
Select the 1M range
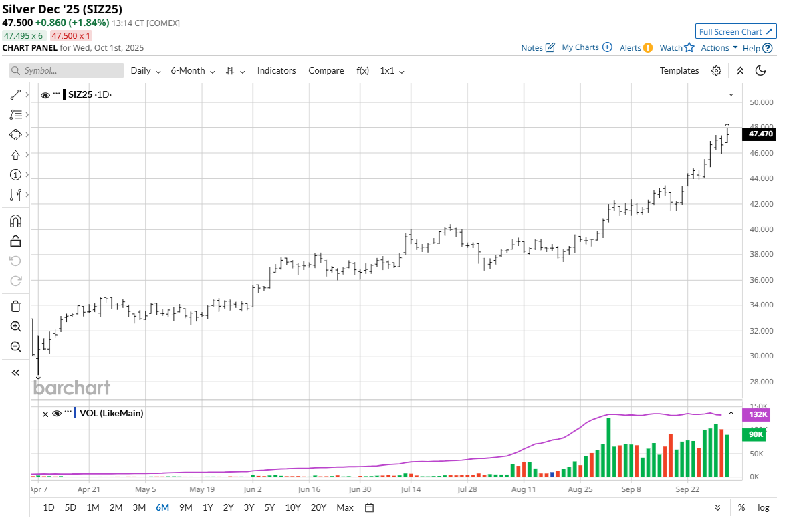click(x=93, y=507)
